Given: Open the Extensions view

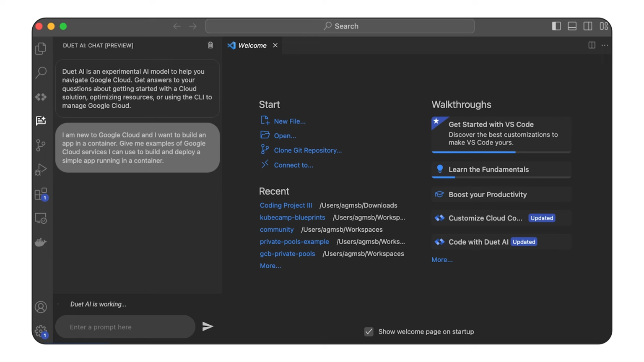Looking at the screenshot, I should pos(41,194).
